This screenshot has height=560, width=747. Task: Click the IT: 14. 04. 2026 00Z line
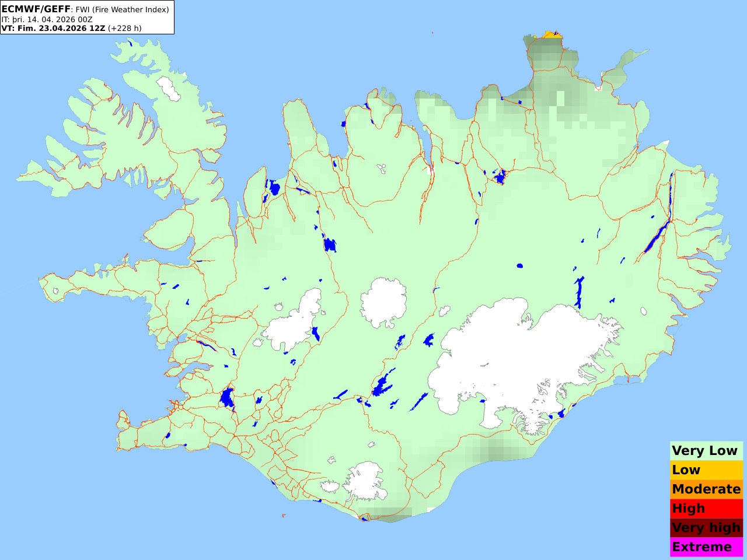47,19
